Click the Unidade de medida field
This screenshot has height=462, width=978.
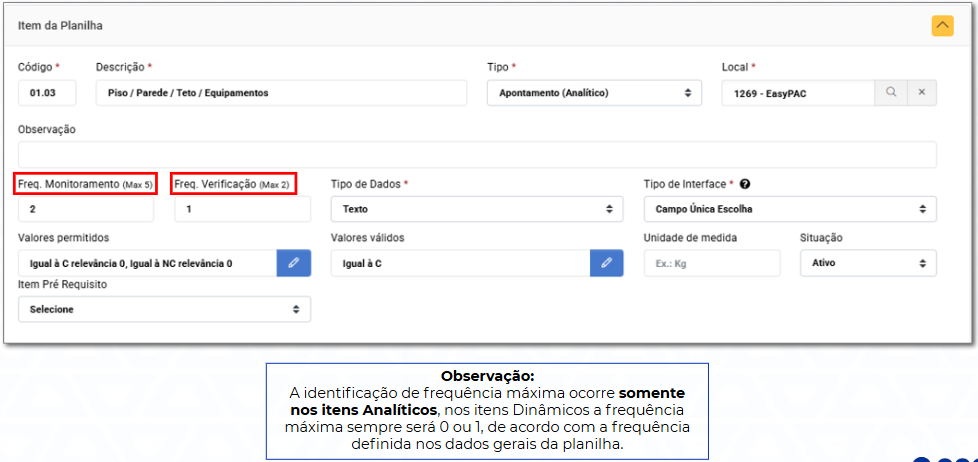tap(711, 263)
